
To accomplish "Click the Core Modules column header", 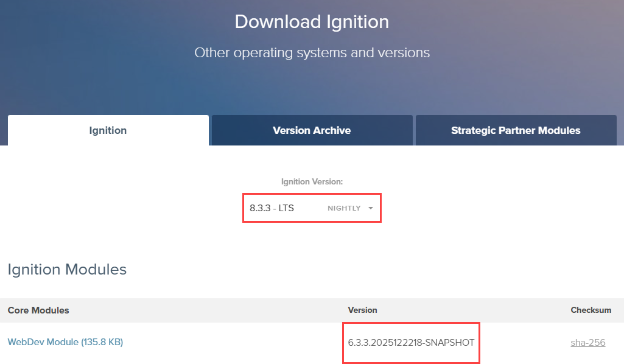I will point(38,310).
